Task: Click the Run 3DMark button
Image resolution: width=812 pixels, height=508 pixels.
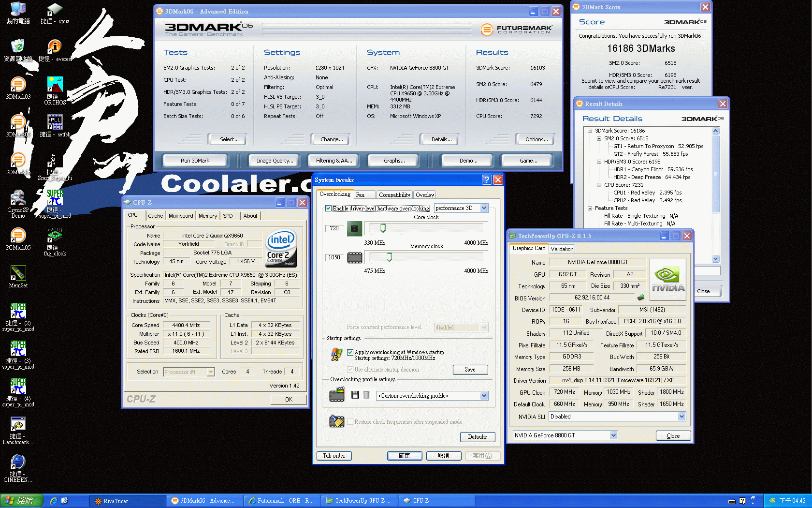Action: pyautogui.click(x=195, y=161)
